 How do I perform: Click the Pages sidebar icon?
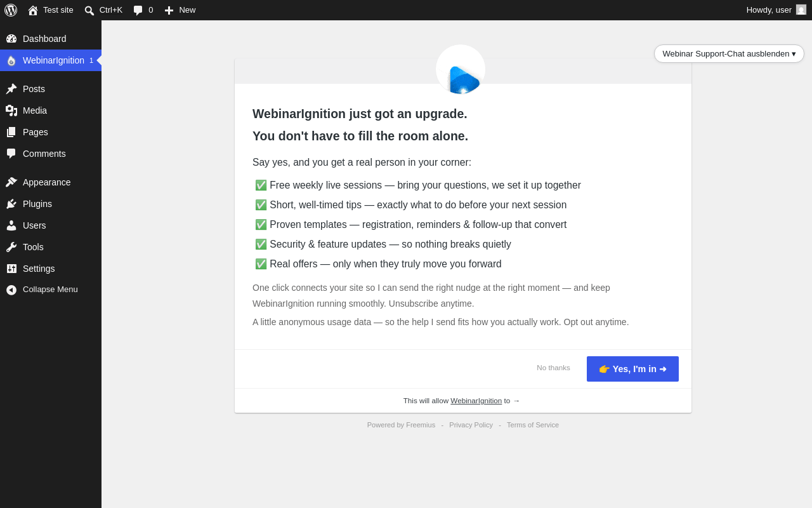11,132
